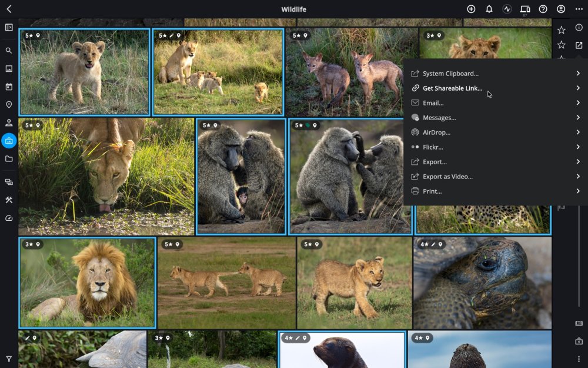The height and width of the screenshot is (368, 588).
Task: Select the baboons with baby photo
Action: [x=241, y=177]
